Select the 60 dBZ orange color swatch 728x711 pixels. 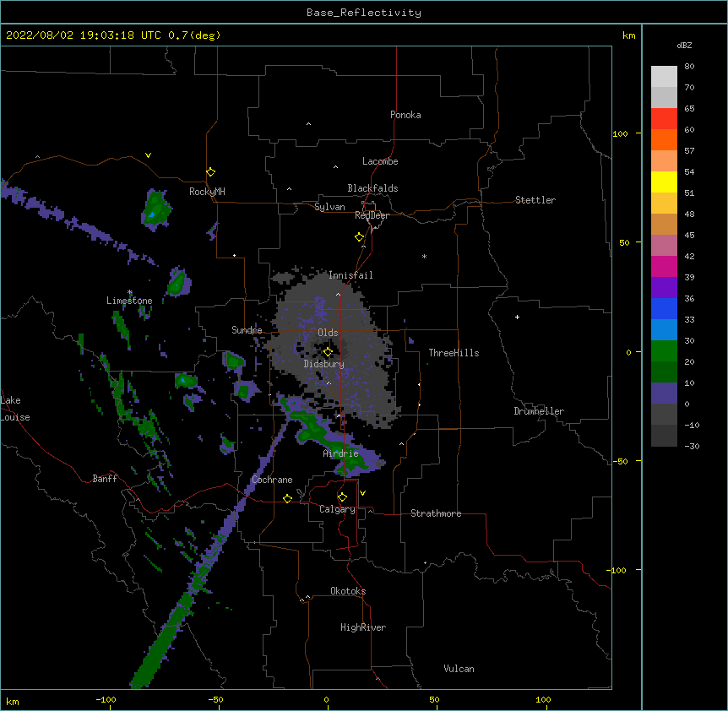664,139
